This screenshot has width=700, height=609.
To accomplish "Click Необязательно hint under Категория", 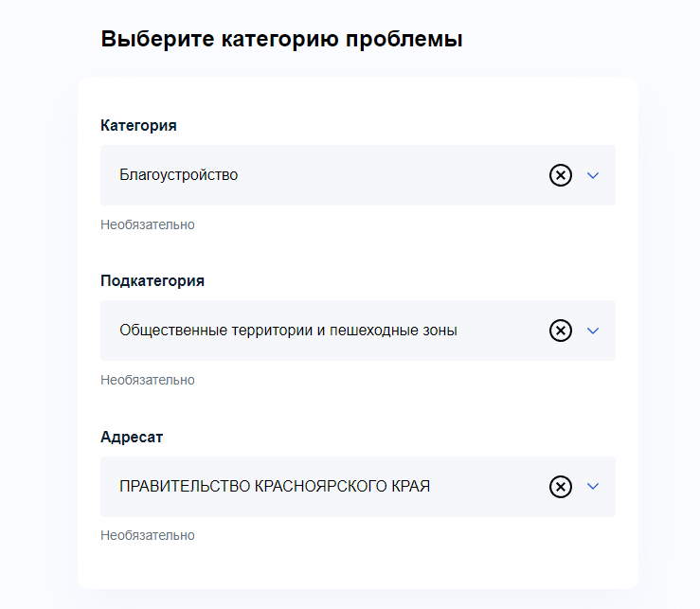I will pyautogui.click(x=148, y=224).
